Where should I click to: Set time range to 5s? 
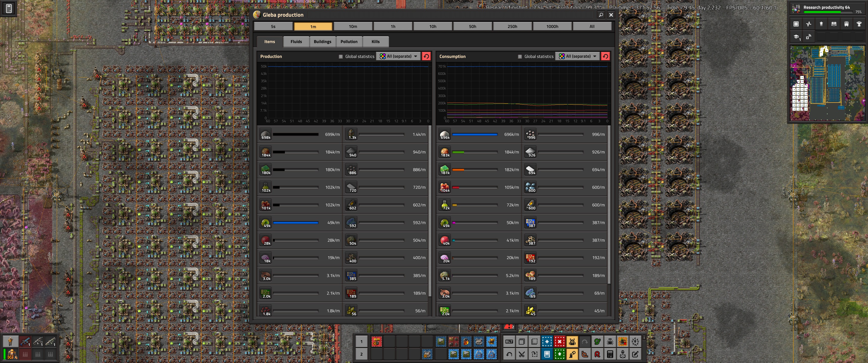point(273,26)
